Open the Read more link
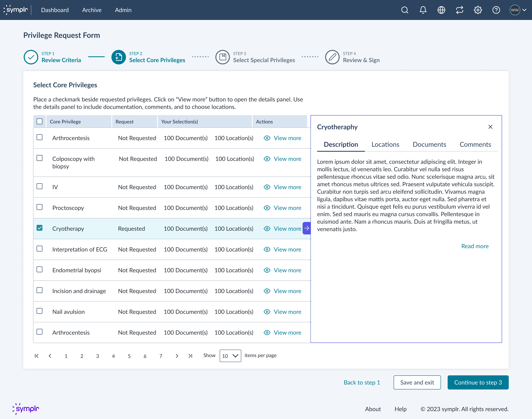 click(475, 246)
